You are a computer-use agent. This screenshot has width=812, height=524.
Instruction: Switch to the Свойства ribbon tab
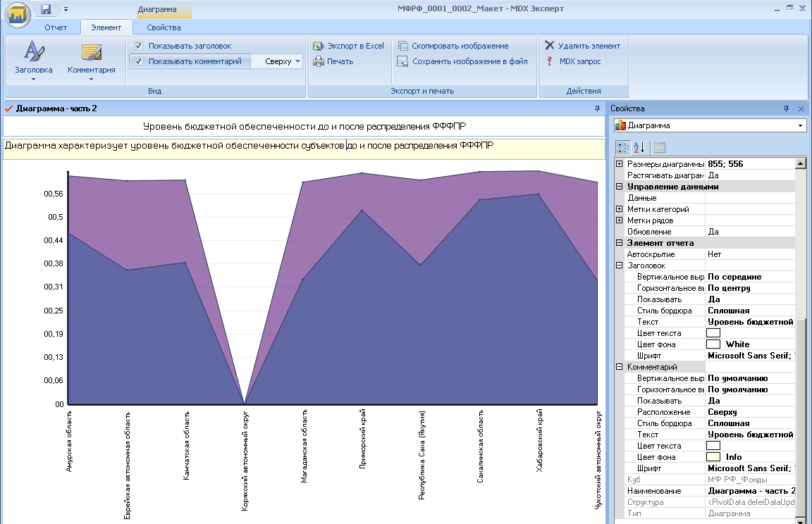(164, 27)
